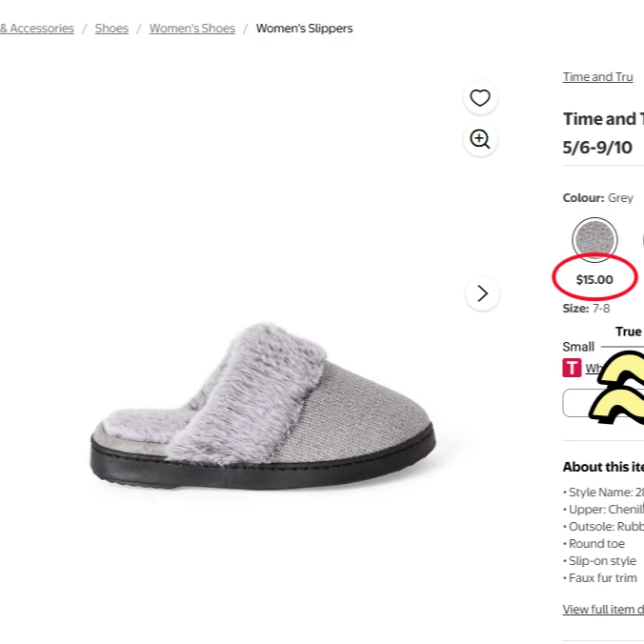The width and height of the screenshot is (644, 644).
Task: Click the Size 7-8 label
Action: click(587, 309)
